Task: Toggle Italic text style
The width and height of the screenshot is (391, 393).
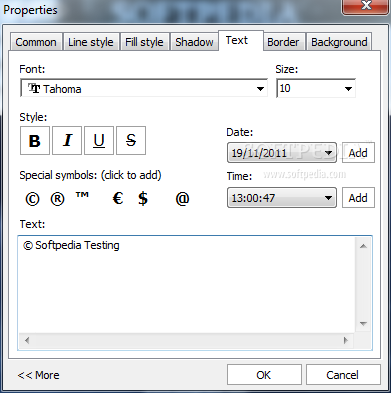Action: (67, 140)
